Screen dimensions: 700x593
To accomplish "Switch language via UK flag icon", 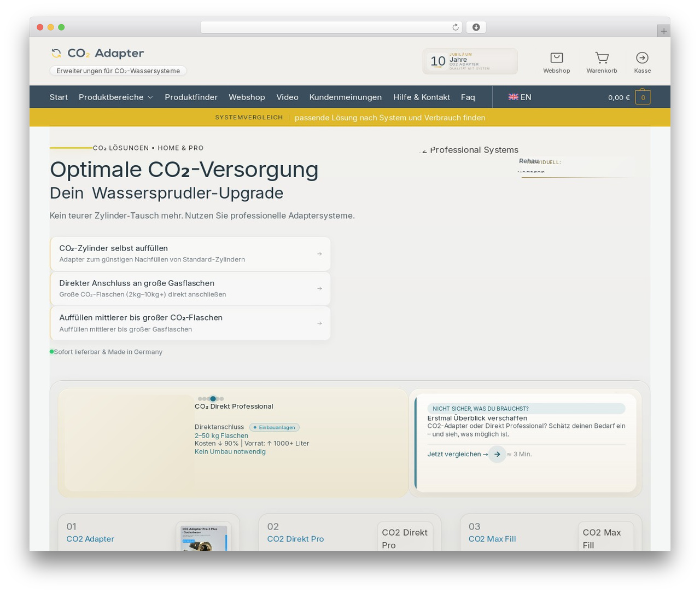I will [x=513, y=97].
